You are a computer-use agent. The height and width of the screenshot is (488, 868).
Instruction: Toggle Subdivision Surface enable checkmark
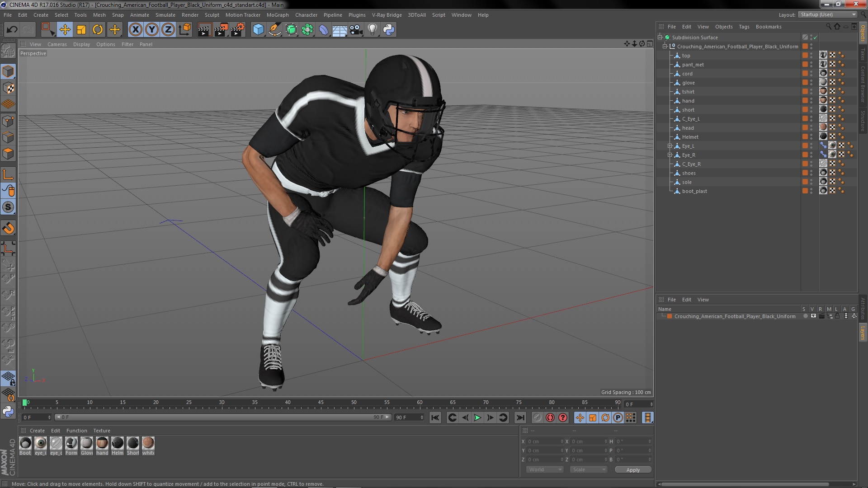pos(816,38)
